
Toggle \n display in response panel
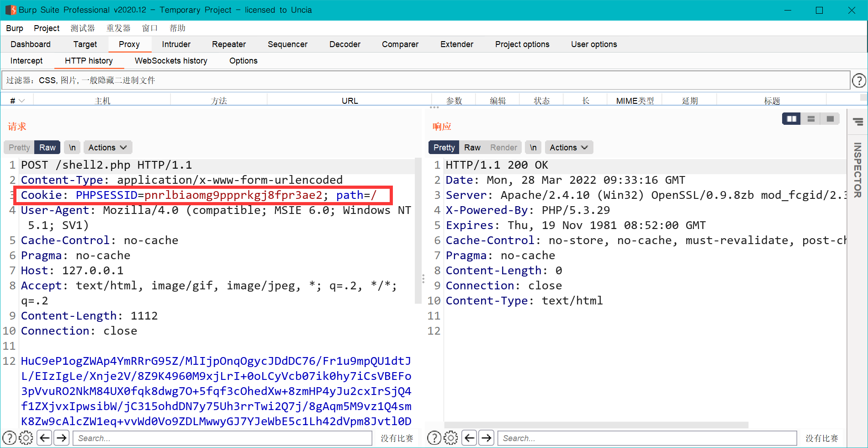(x=533, y=147)
